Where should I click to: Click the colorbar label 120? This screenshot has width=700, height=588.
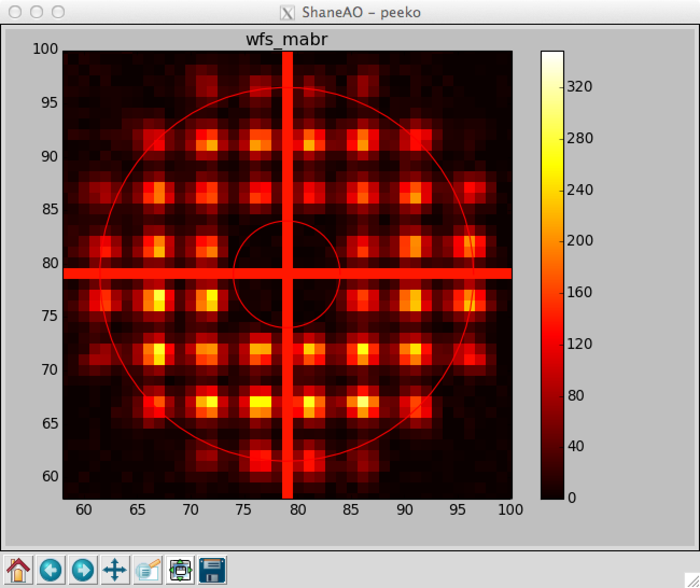(579, 344)
